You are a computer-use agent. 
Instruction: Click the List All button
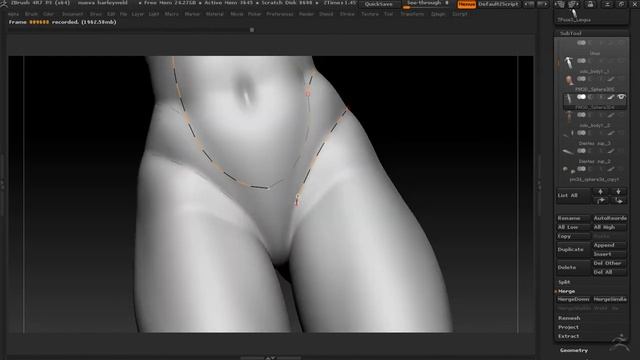(573, 196)
